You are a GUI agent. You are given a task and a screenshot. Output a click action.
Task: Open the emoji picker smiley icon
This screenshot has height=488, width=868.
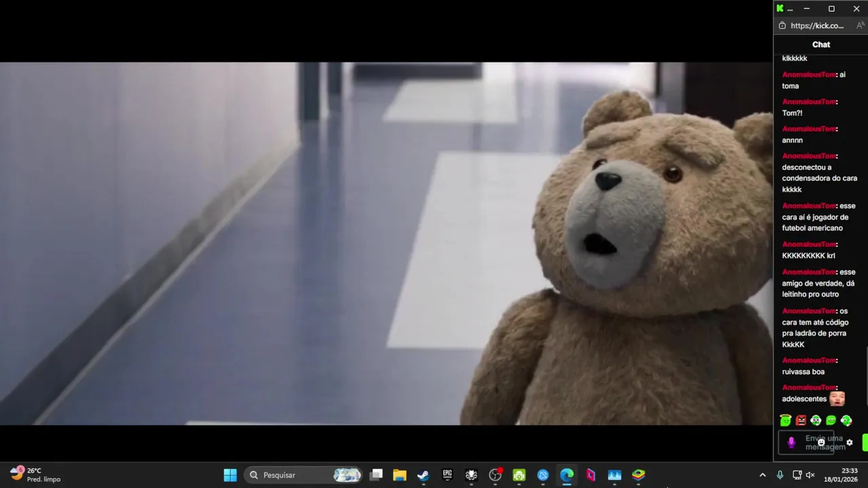click(x=821, y=443)
